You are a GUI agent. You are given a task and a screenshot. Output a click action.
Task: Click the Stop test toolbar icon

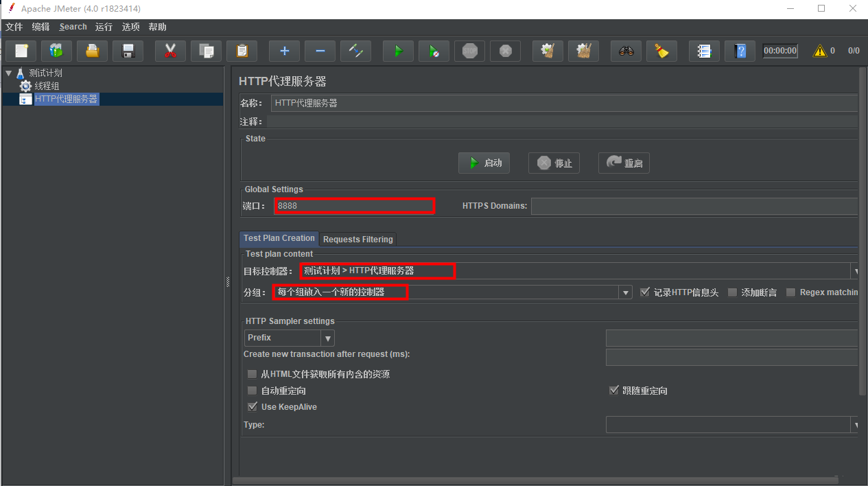(469, 51)
